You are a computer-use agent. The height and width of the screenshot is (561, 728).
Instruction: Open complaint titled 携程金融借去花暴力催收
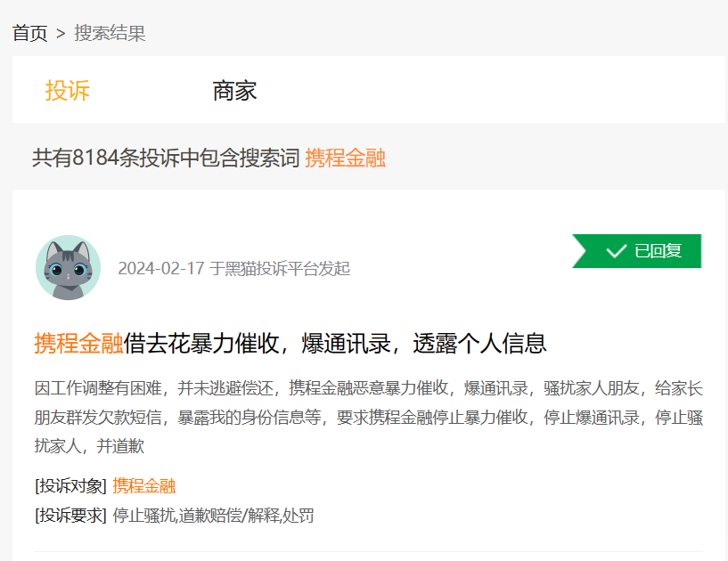click(290, 344)
